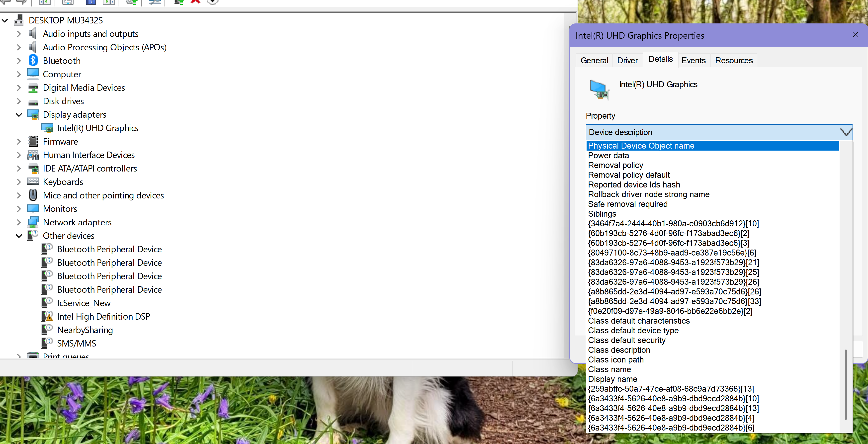Expand the Network adapters node
This screenshot has width=868, height=444.
click(19, 222)
